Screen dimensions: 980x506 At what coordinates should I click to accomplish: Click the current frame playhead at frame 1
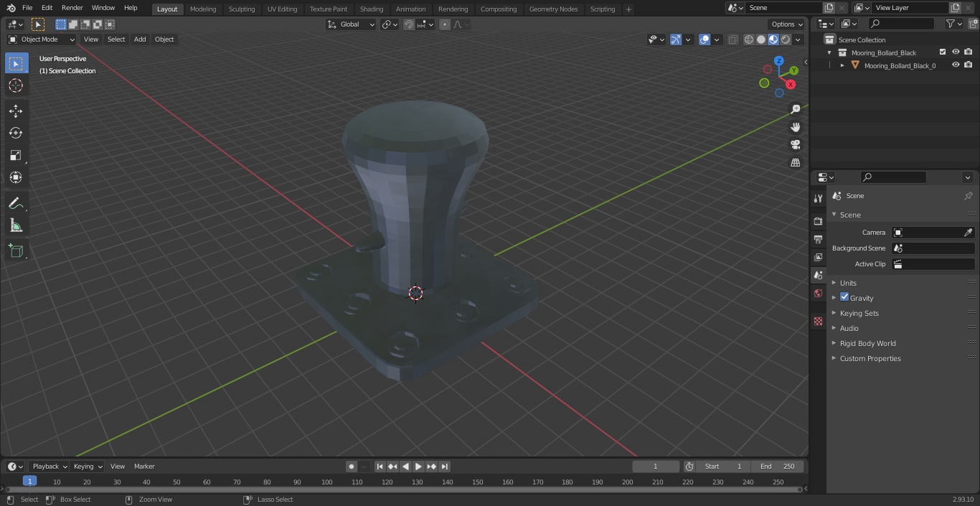coord(29,481)
